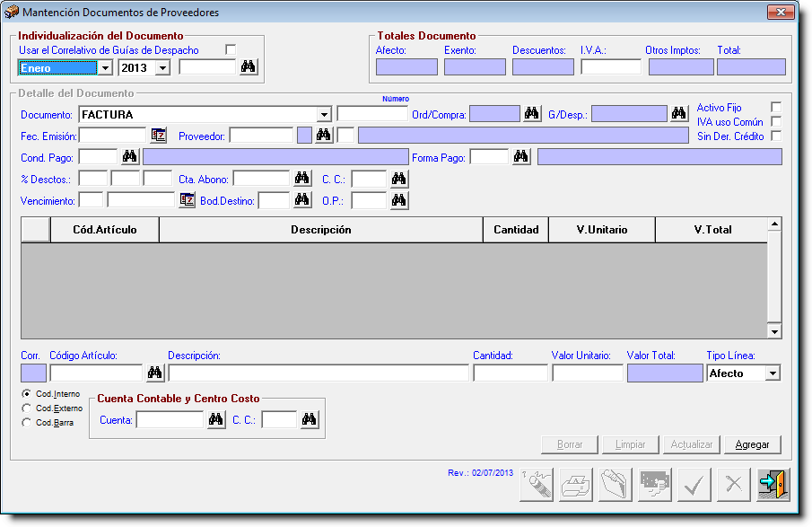The height and width of the screenshot is (527, 812).
Task: Click the V.Unitario column header
Action: coord(602,230)
